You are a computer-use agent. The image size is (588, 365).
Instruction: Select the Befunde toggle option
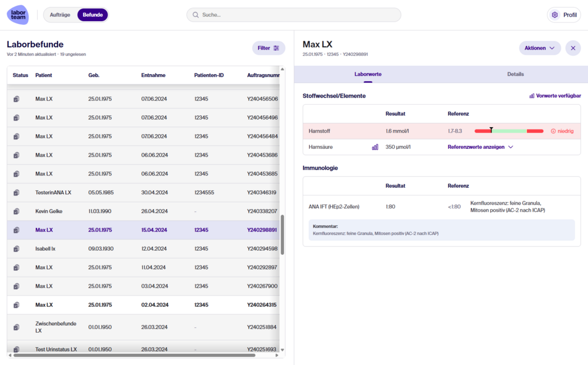point(92,15)
